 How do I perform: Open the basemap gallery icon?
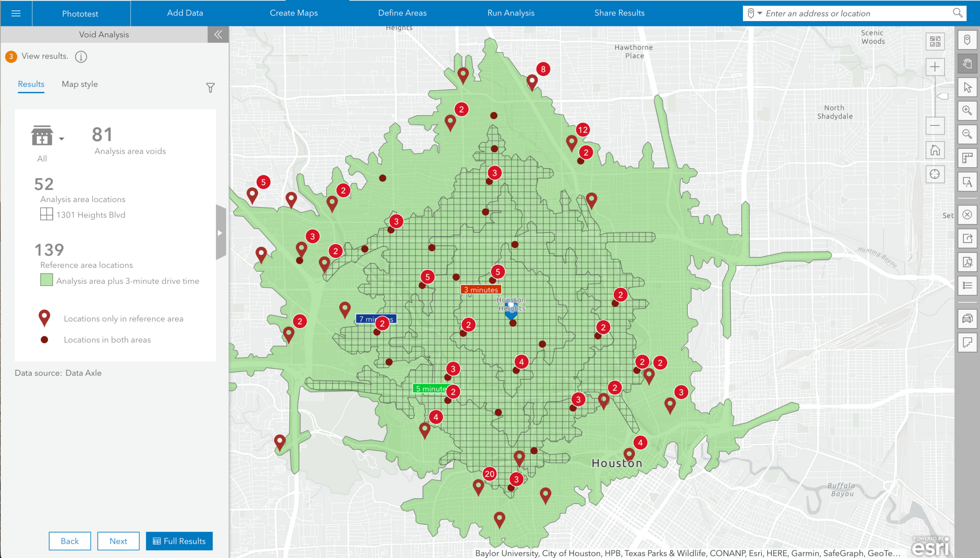pyautogui.click(x=935, y=41)
